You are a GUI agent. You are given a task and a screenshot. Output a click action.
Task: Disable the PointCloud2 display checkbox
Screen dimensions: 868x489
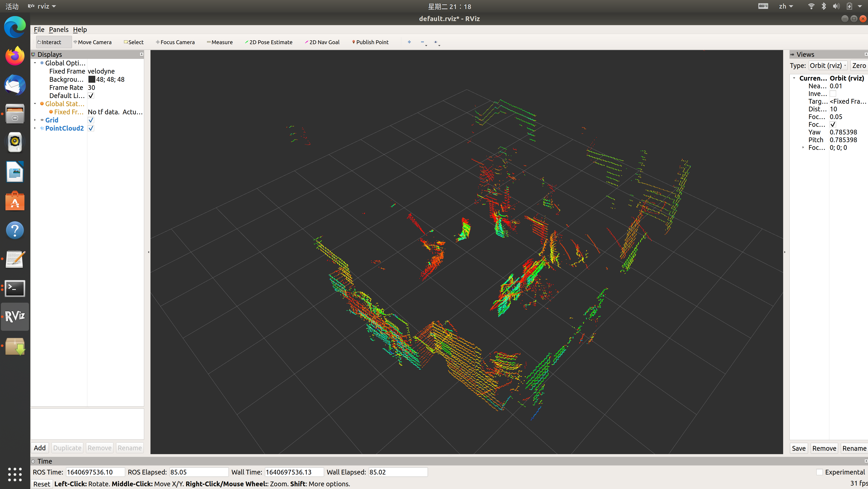pos(91,128)
